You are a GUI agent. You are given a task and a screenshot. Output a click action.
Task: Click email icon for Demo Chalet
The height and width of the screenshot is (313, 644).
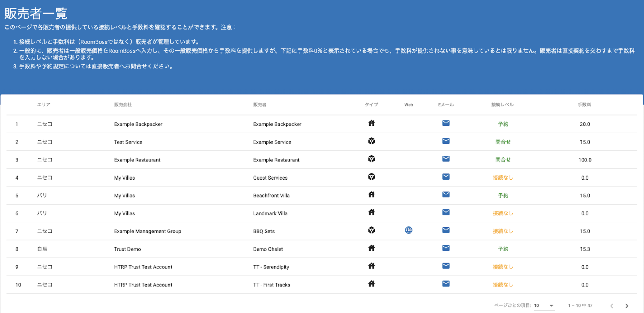pyautogui.click(x=446, y=248)
